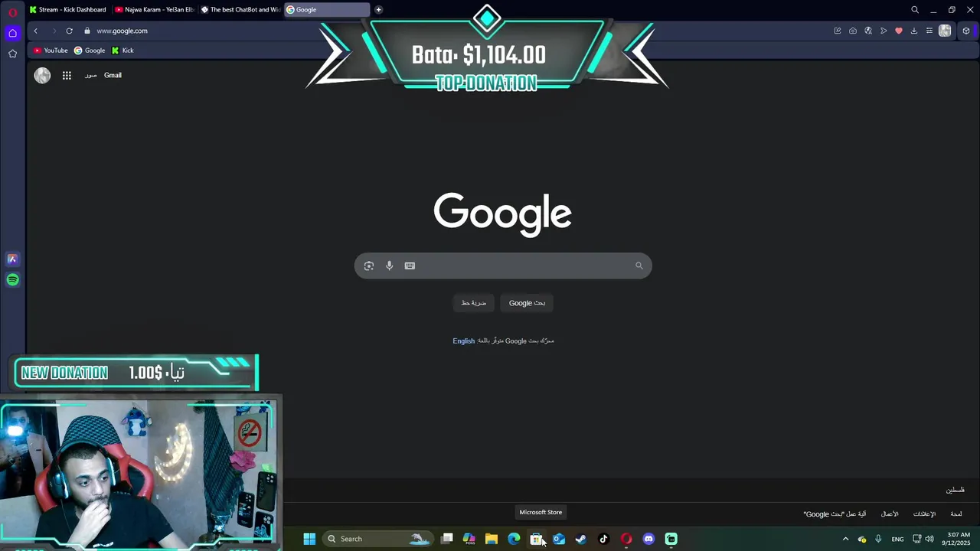The width and height of the screenshot is (980, 551).
Task: Open the Google Images link beside Gmail
Action: pos(90,75)
